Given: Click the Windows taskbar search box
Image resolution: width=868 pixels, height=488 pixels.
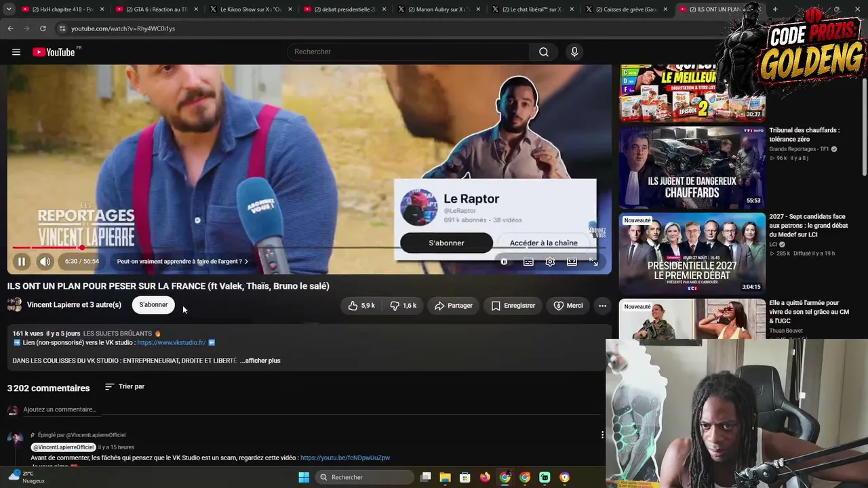Looking at the screenshot, I should 363,477.
